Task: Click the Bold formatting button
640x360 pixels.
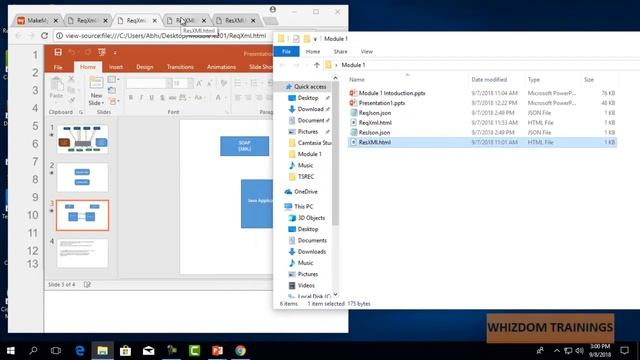Action: coord(131,98)
